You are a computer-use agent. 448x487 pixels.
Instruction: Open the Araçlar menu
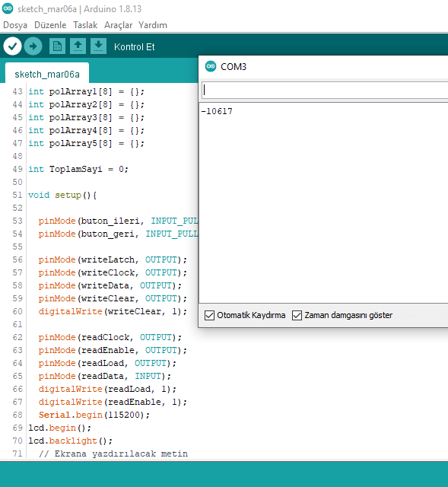pyautogui.click(x=119, y=25)
